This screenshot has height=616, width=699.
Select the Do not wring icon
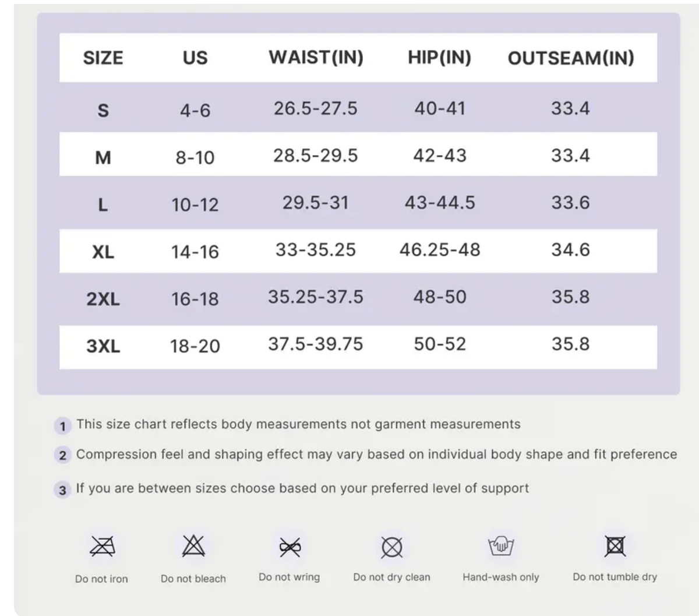(x=290, y=547)
